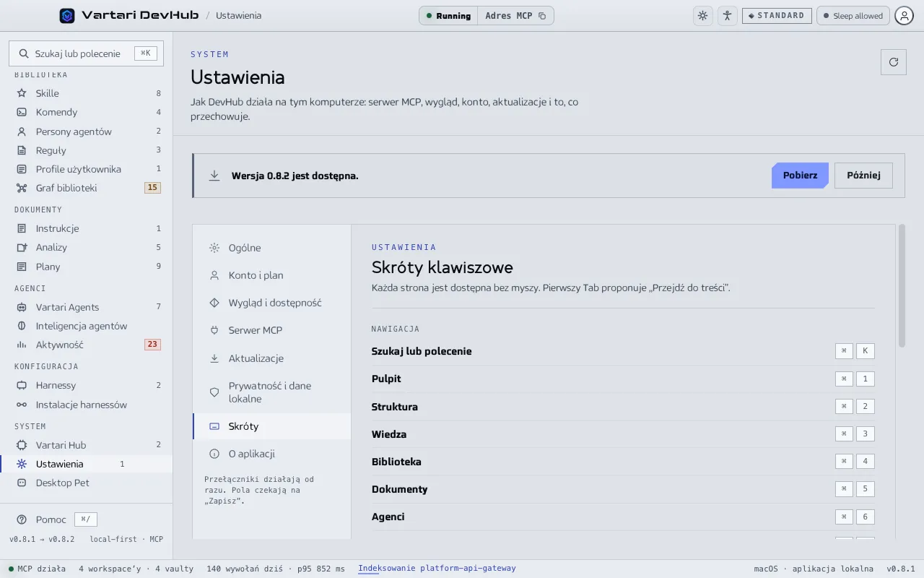Viewport: 924px width, 578px height.
Task: Click the Vartari DevHub logo icon
Action: click(67, 15)
